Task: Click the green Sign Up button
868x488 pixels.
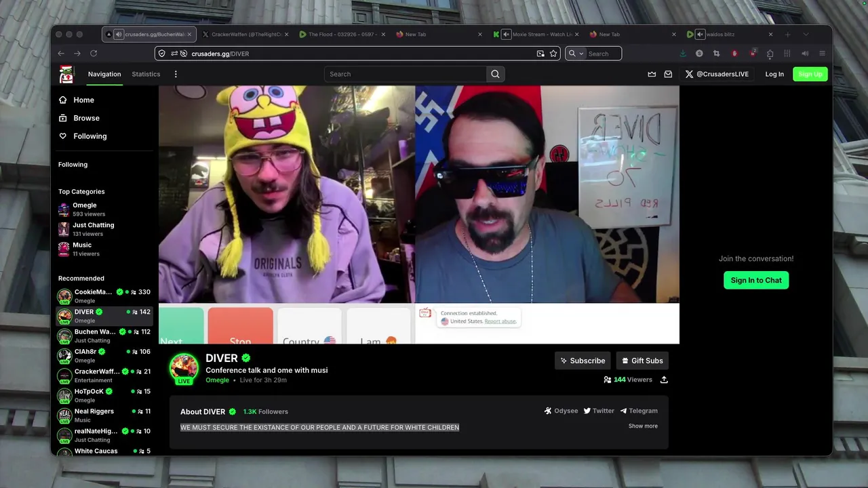Action: point(810,74)
